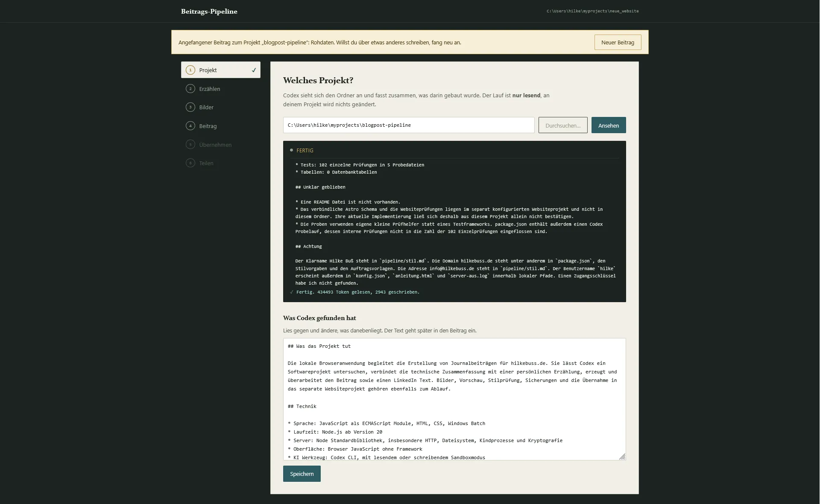Click the Neuer Beitrag button
This screenshot has width=820, height=504.
[618, 42]
